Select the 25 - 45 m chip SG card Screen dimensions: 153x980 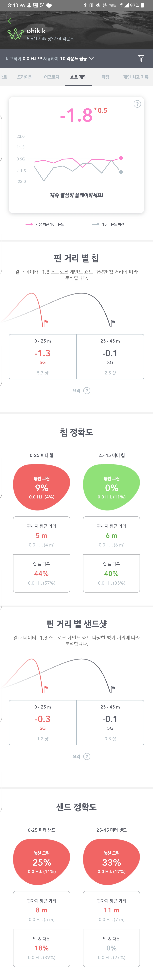coord(110,357)
